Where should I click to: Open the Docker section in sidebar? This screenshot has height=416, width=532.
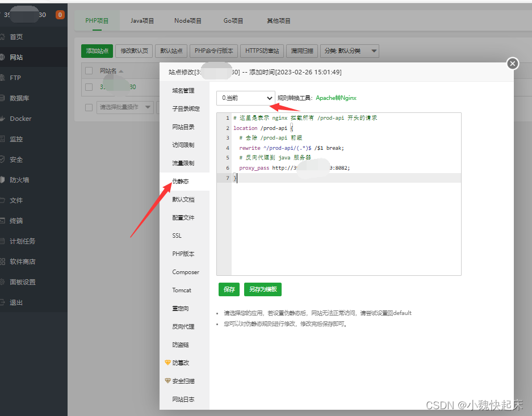pos(20,119)
